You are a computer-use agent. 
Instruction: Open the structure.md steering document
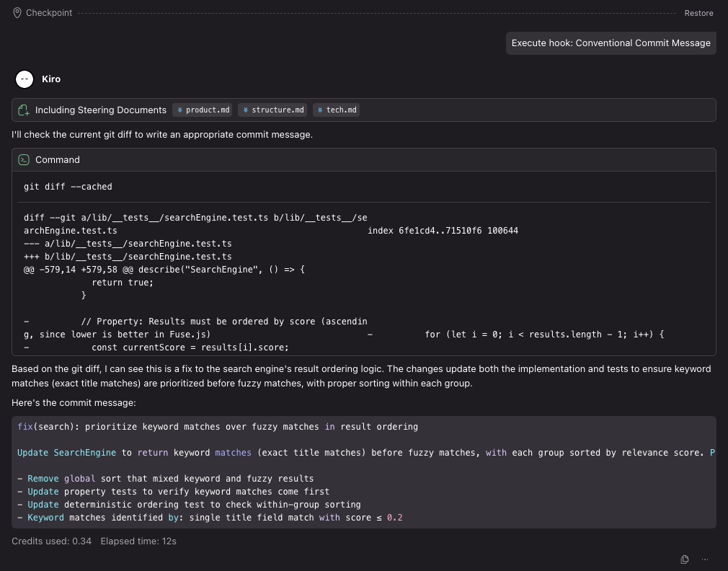[272, 110]
